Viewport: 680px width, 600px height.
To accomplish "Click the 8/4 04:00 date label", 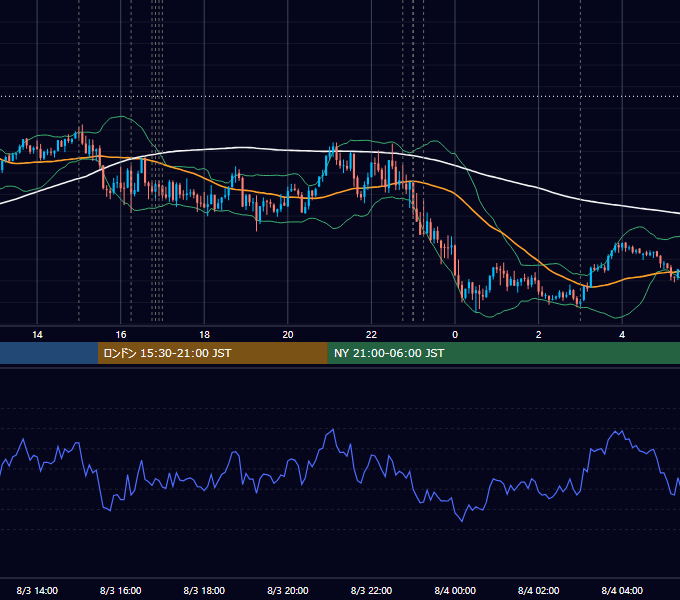I will pos(622,590).
